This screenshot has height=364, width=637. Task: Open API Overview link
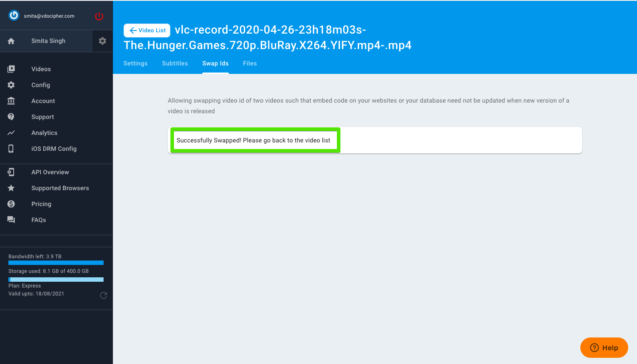tap(50, 172)
